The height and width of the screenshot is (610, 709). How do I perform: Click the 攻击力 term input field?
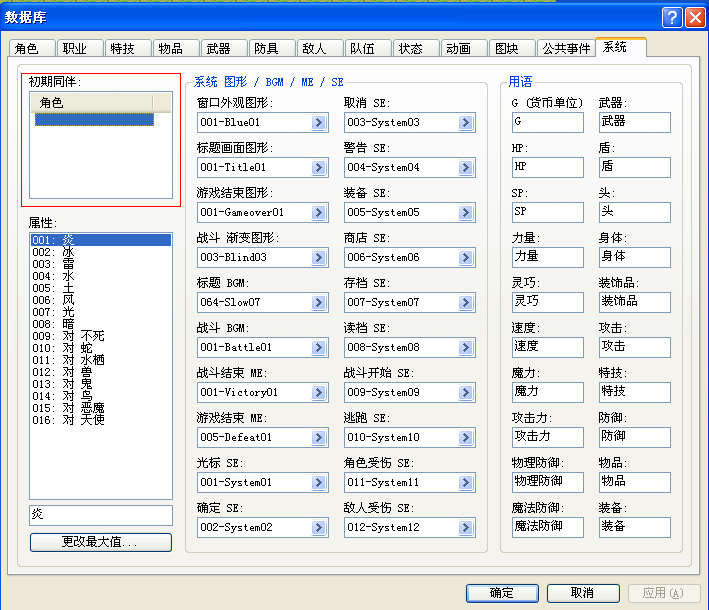(x=548, y=437)
